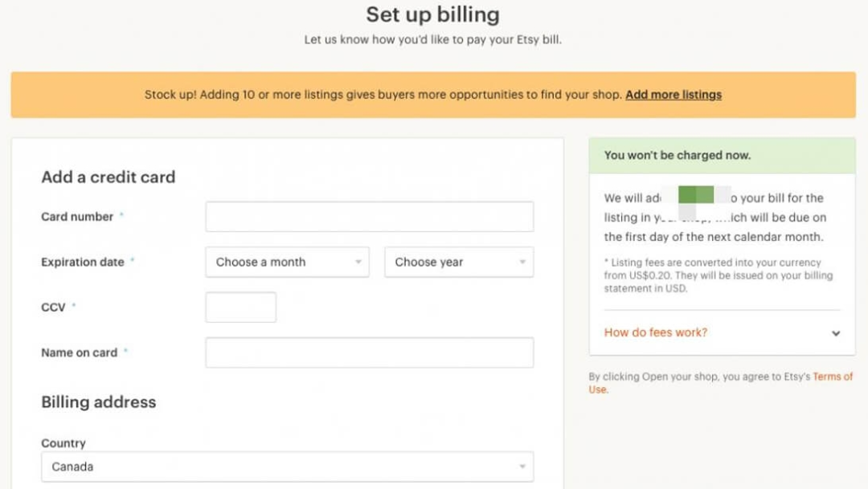The image size is (868, 489).
Task: Open the Choose a month dropdown
Action: [287, 263]
